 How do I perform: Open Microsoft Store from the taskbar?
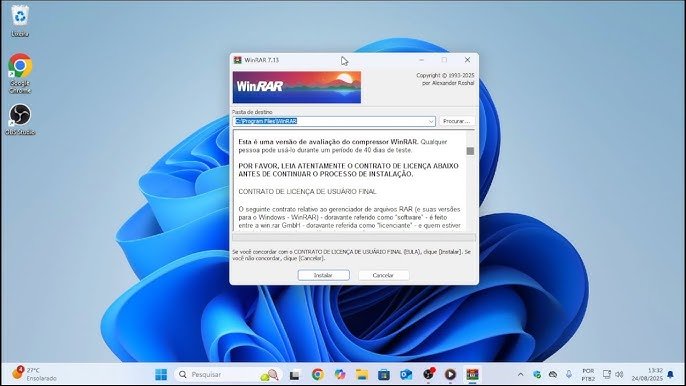[384, 375]
